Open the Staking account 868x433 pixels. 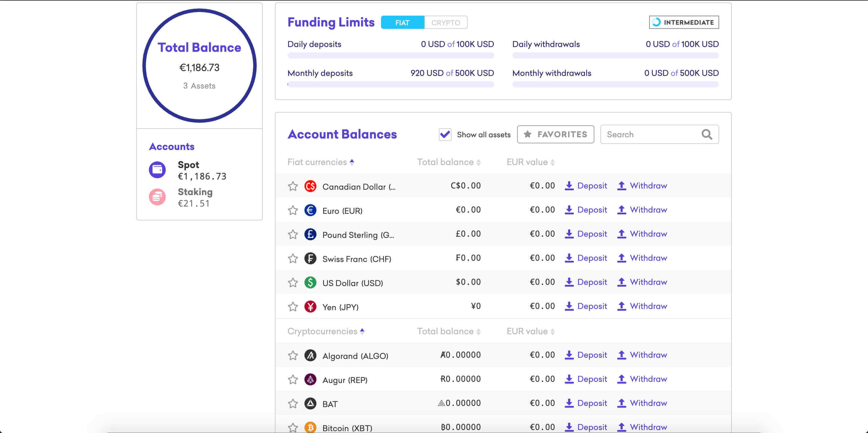[x=181, y=197]
